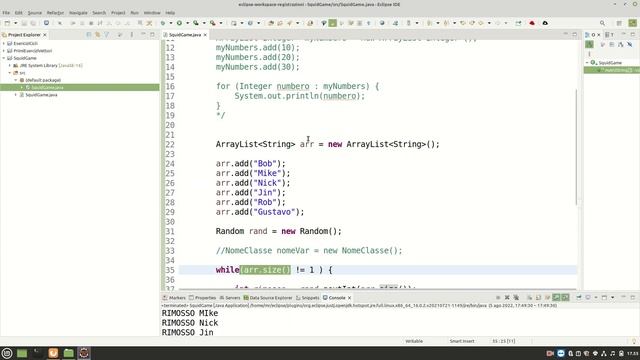Click the External Tools icon

213,23
